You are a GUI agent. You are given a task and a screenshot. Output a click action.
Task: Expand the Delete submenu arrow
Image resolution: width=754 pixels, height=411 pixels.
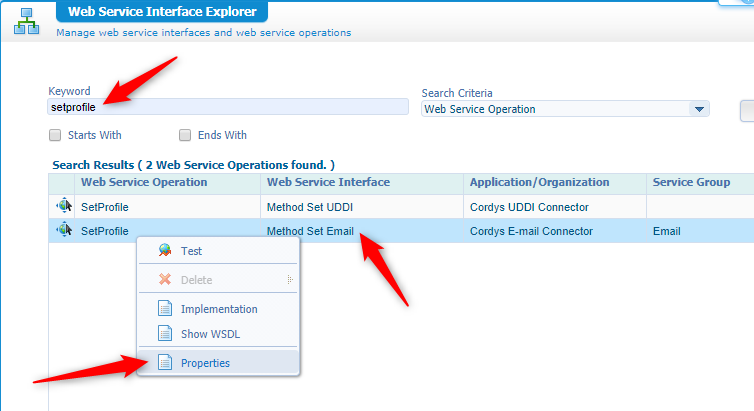click(x=290, y=280)
